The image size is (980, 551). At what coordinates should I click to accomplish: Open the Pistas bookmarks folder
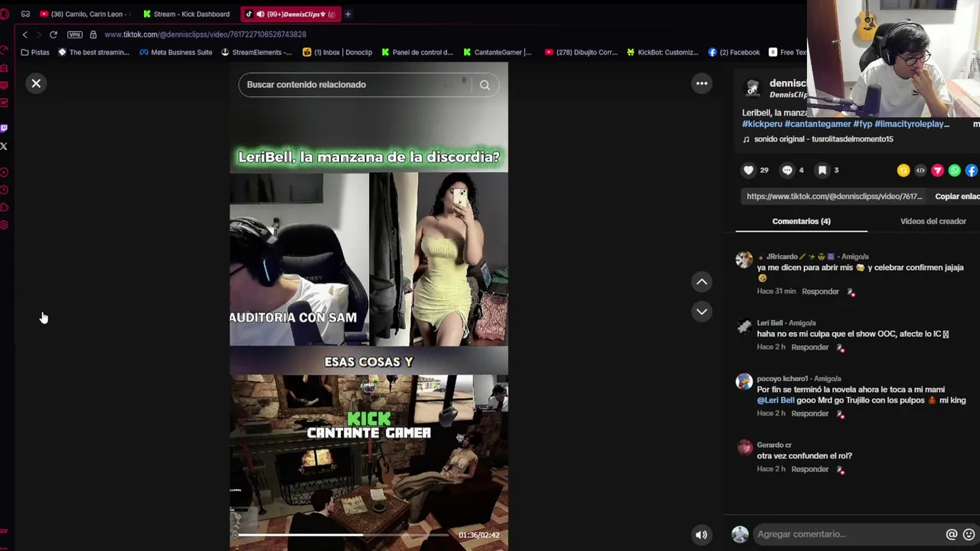(35, 52)
